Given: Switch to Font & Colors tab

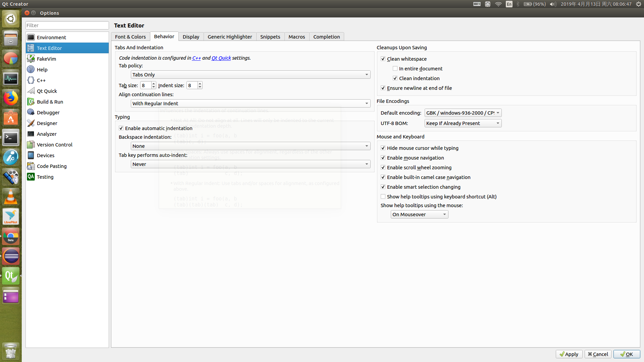Looking at the screenshot, I should pos(130,37).
